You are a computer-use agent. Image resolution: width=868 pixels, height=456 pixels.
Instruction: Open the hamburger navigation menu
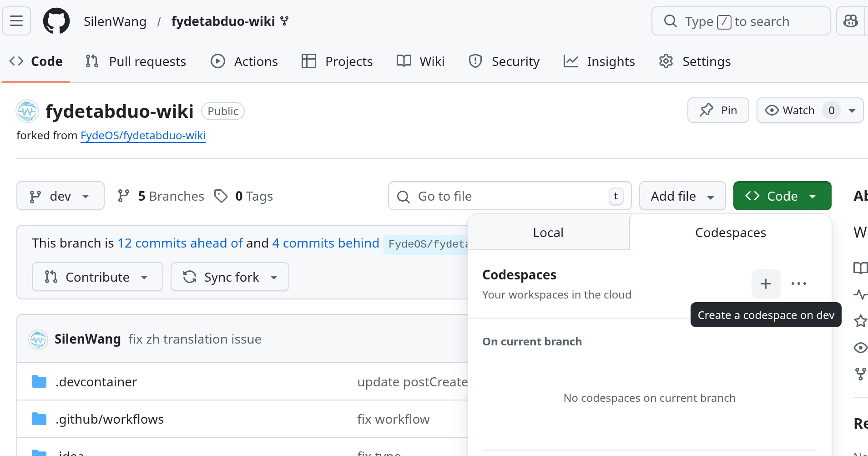pyautogui.click(x=16, y=20)
